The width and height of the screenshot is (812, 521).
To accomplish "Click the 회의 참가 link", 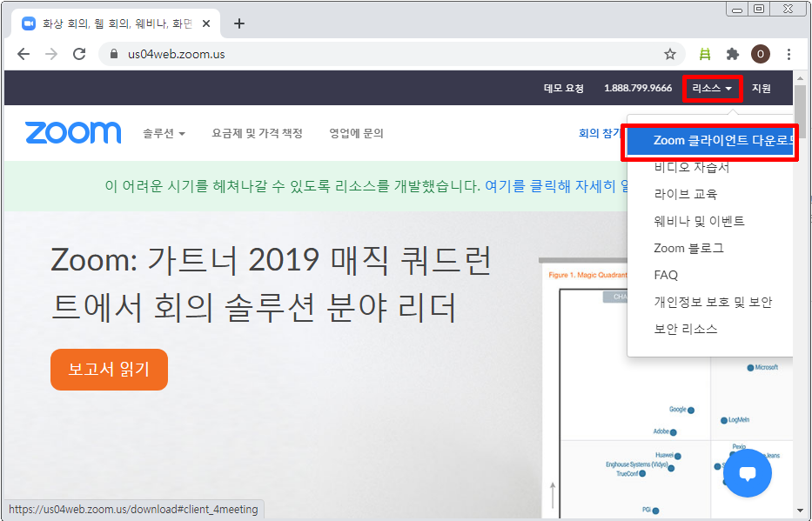I will coord(599,133).
